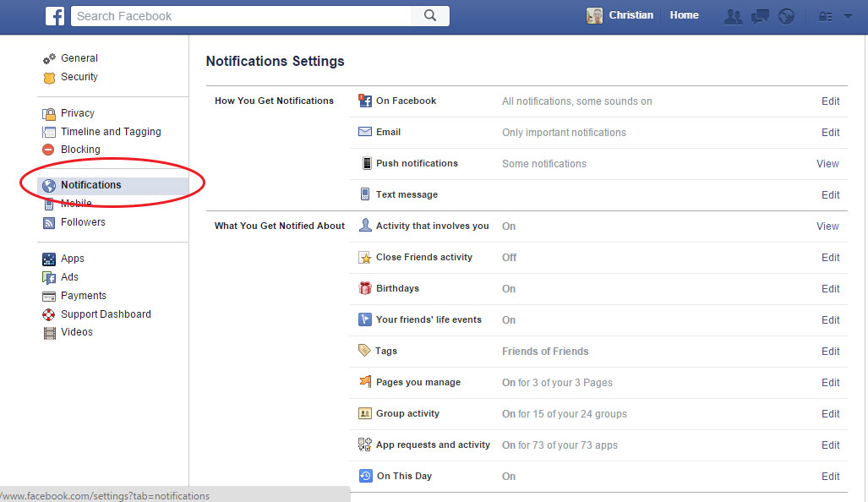Click Christian's profile picture thumbnail
This screenshot has width=868, height=502.
pyautogui.click(x=594, y=15)
